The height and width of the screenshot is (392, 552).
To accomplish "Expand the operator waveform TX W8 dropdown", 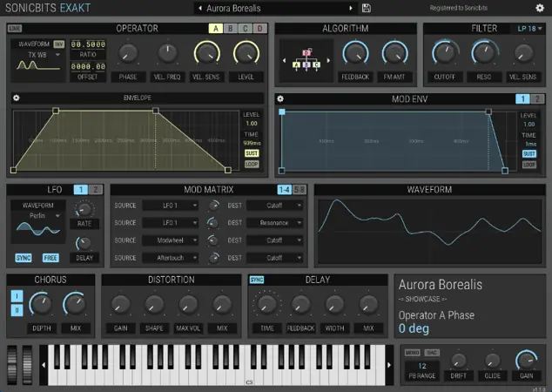I will 39,55.
